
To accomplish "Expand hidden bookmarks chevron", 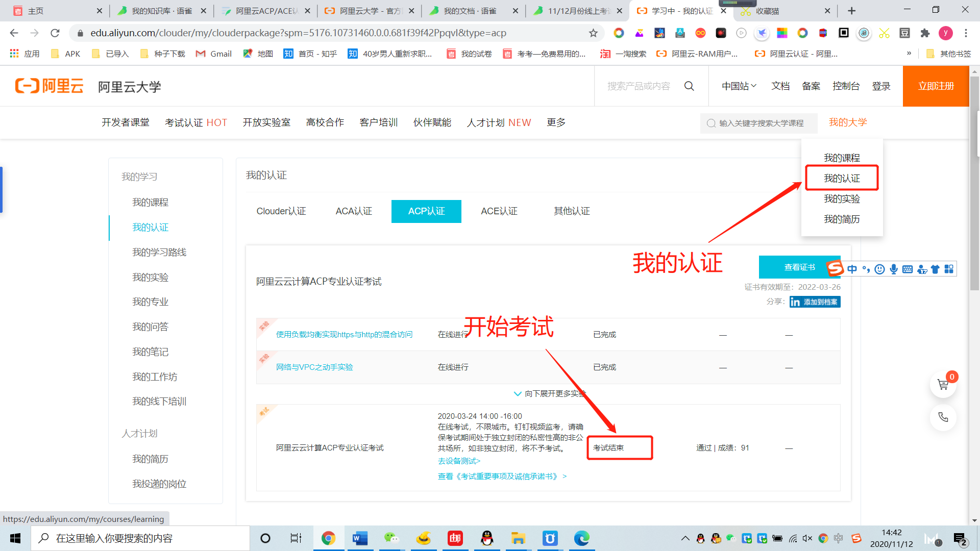I will click(x=909, y=54).
